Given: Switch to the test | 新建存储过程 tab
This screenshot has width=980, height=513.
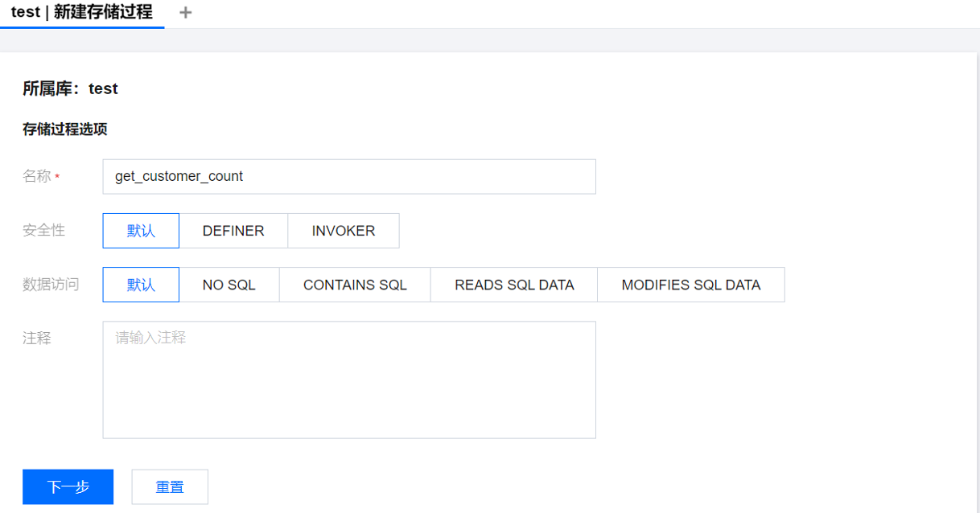Looking at the screenshot, I should click(x=82, y=13).
